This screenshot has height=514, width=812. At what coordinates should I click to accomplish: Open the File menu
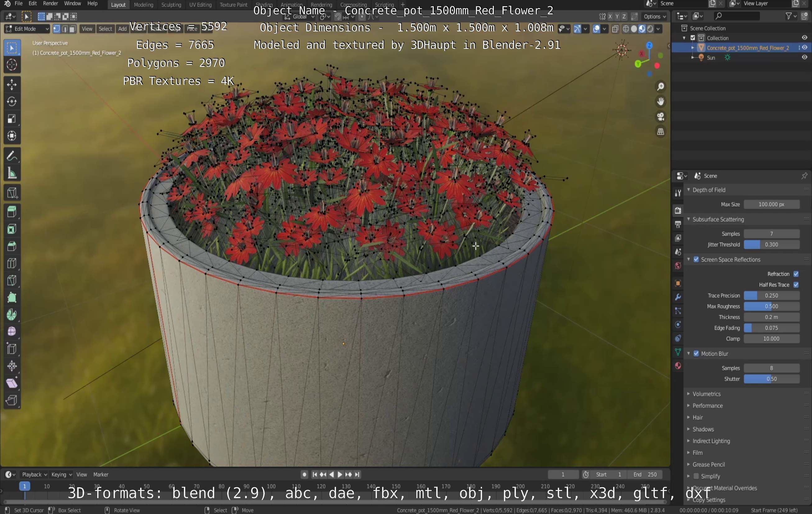pyautogui.click(x=19, y=3)
